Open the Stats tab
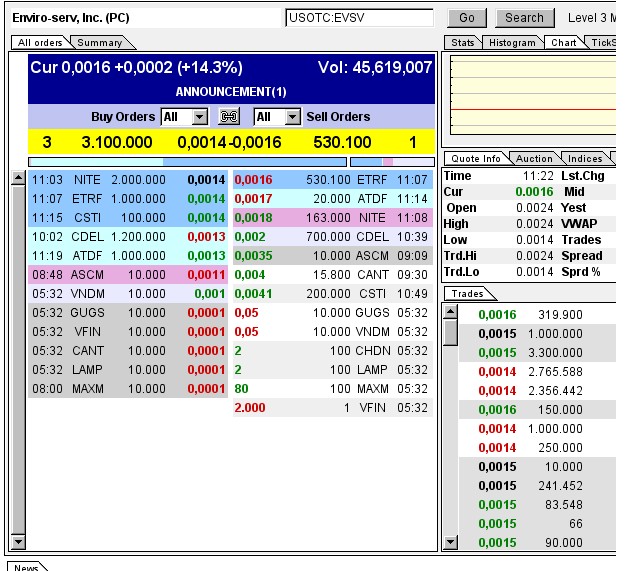Screen dimensions: 626x571 point(463,43)
